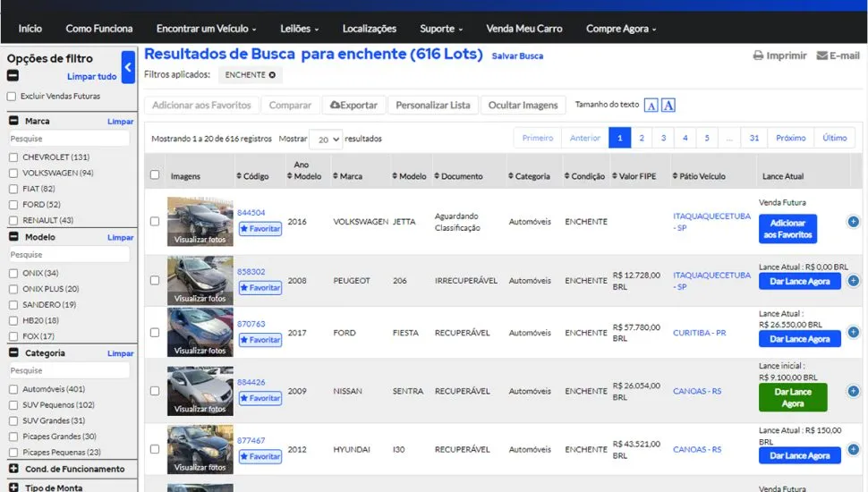Tick the CHEVROLET brand filter checkbox
The height and width of the screenshot is (492, 868).
(13, 157)
